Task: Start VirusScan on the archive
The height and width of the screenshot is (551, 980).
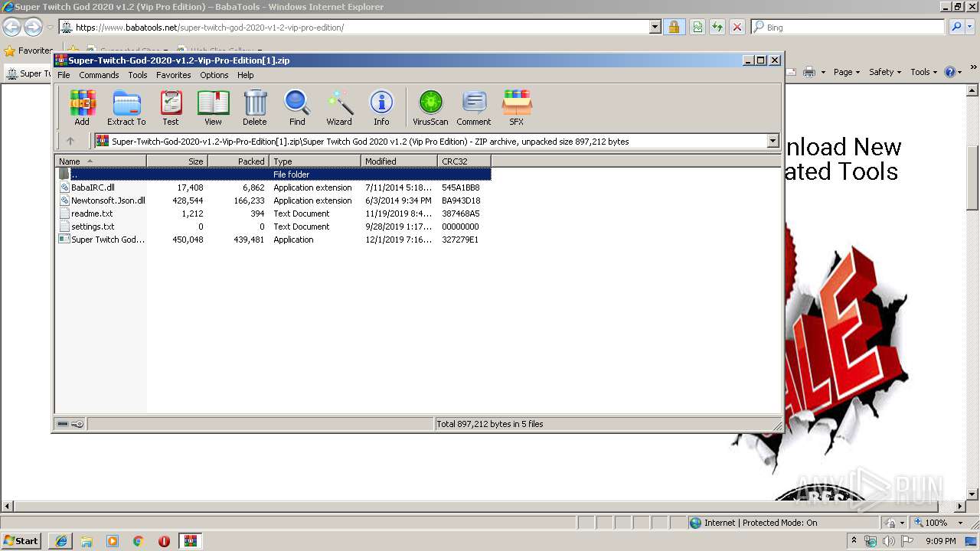Action: click(x=430, y=107)
